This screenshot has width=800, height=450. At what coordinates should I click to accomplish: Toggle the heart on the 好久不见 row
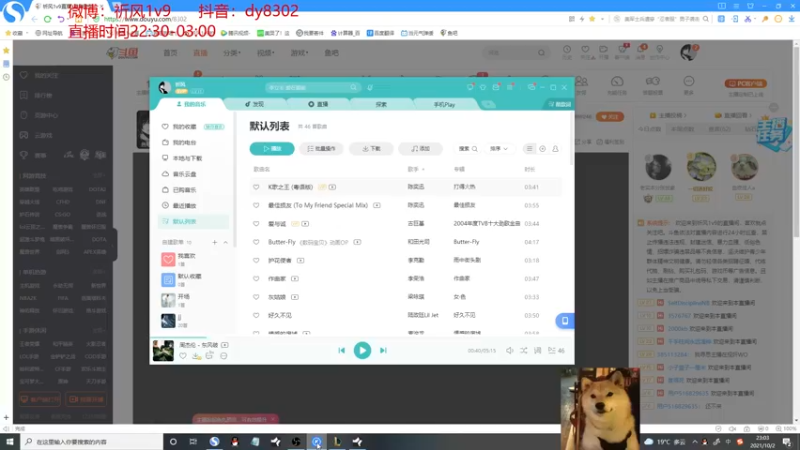[256, 315]
